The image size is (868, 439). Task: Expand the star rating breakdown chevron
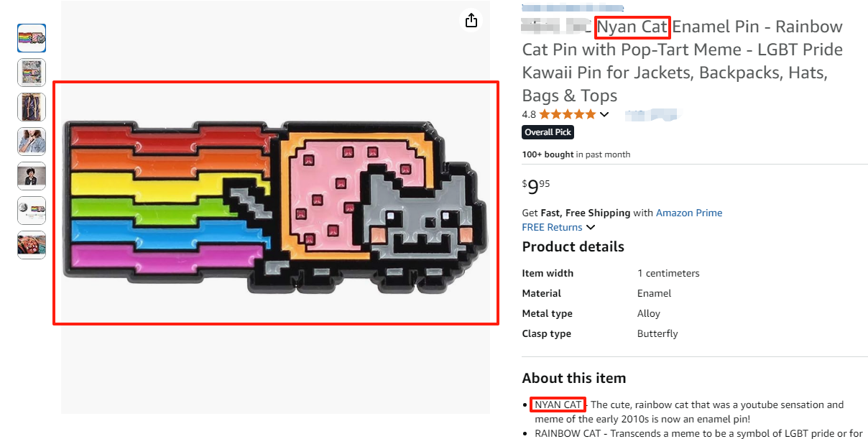(x=604, y=114)
